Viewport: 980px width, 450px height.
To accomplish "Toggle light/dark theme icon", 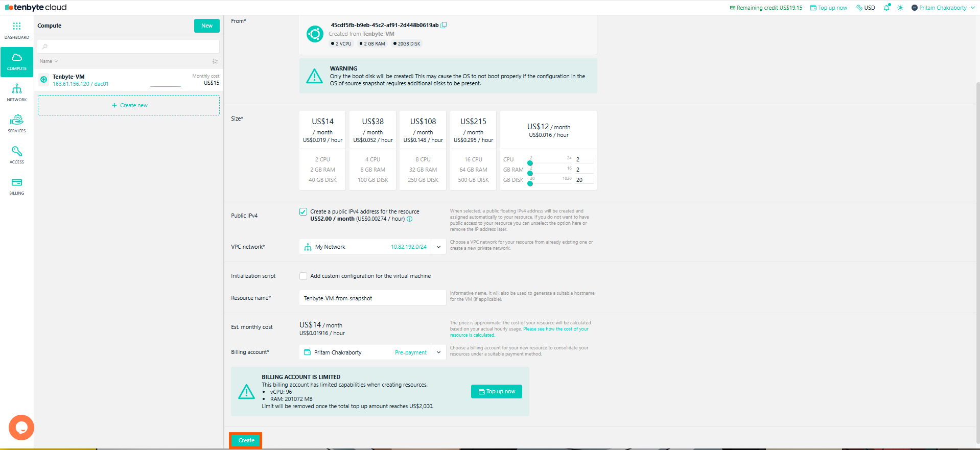I will tap(900, 8).
